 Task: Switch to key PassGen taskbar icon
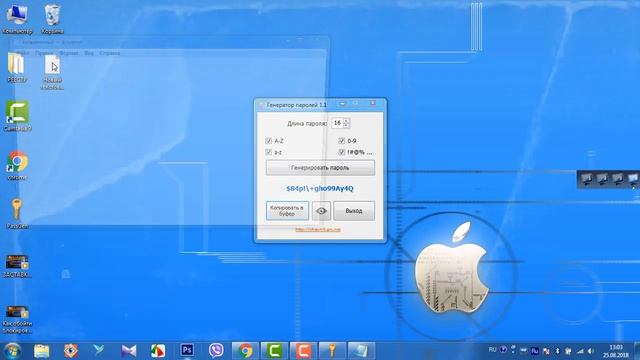pos(332,351)
